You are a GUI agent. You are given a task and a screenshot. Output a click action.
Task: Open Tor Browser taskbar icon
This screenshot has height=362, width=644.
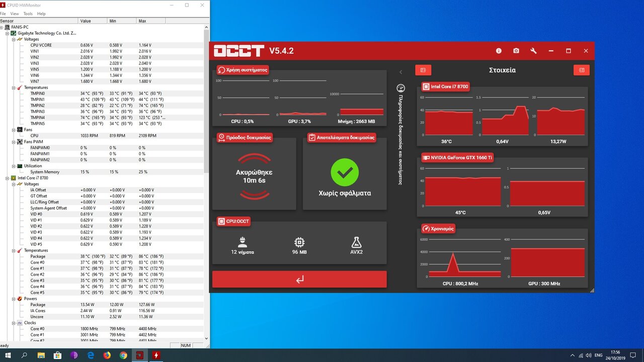(x=74, y=355)
